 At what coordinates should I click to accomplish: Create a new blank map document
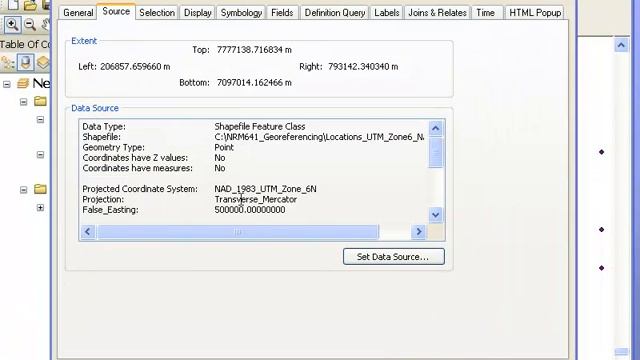(x=12, y=4)
